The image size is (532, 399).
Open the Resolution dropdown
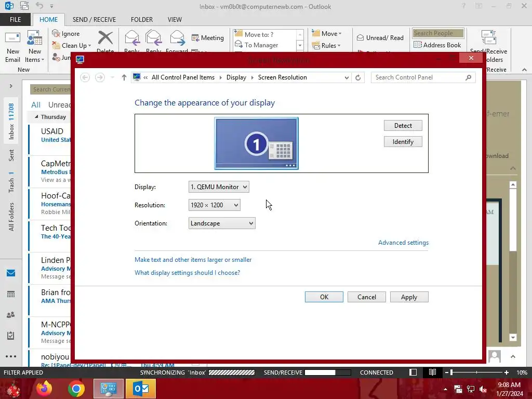click(x=215, y=205)
